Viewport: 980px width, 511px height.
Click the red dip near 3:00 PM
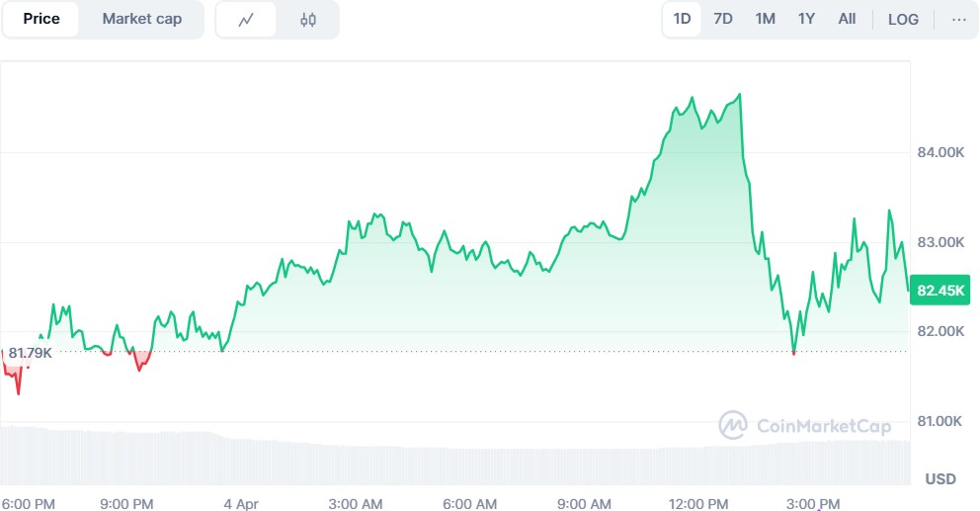click(793, 352)
